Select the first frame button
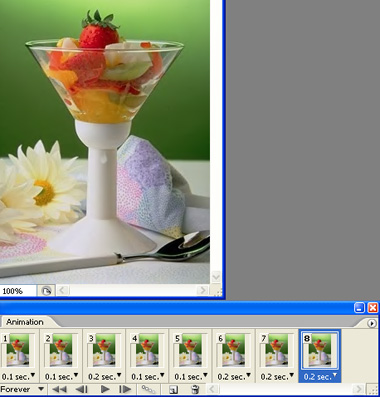Screen dimensions: 380x397 [x=60, y=389]
